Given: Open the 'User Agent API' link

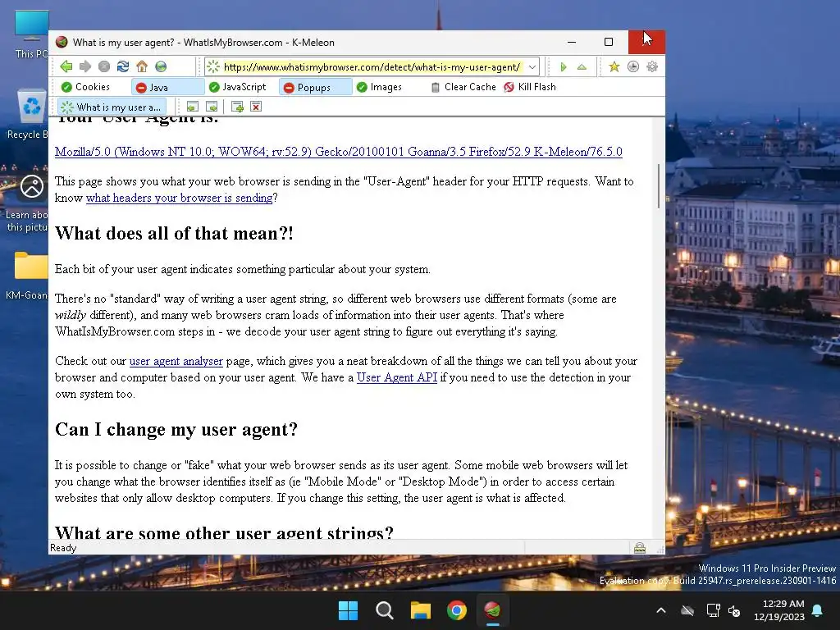Looking at the screenshot, I should coord(397,377).
